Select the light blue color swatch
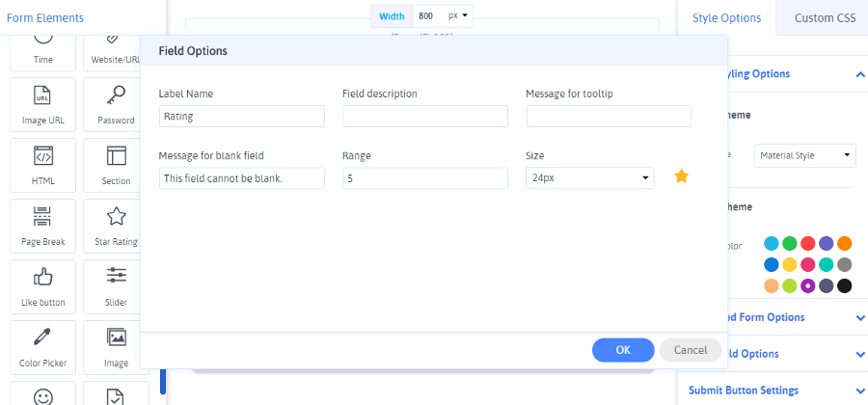This screenshot has width=868, height=405. [x=772, y=243]
